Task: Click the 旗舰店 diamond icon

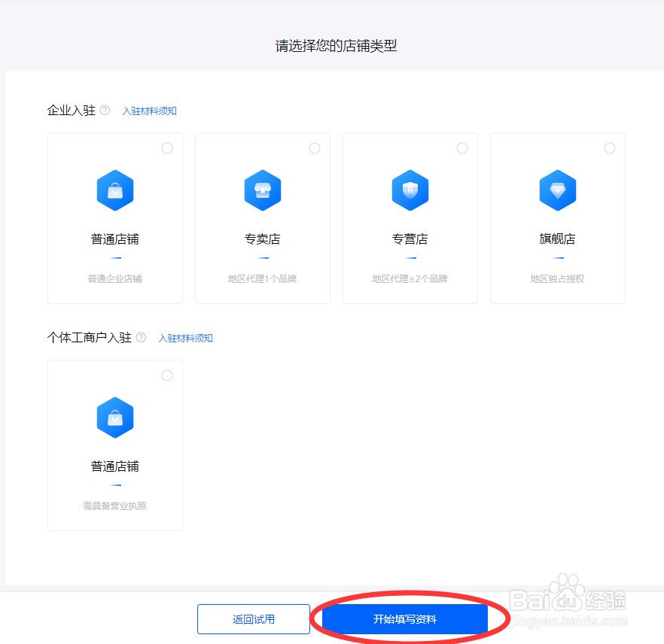Action: [557, 190]
